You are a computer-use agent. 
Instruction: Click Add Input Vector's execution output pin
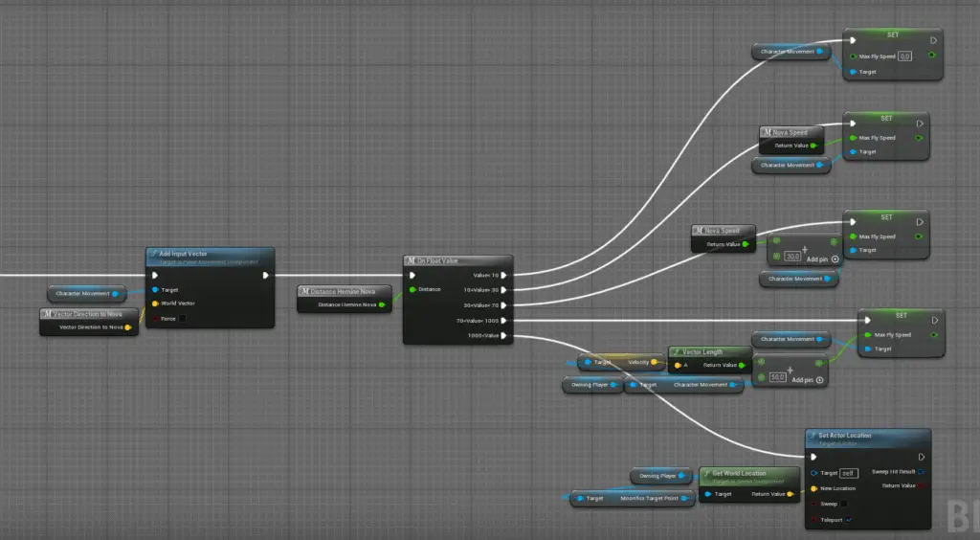click(x=265, y=276)
